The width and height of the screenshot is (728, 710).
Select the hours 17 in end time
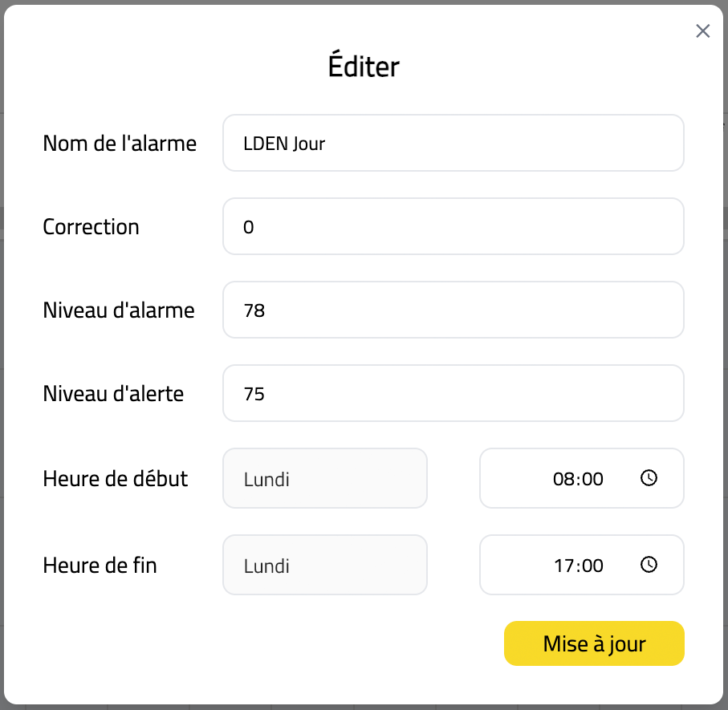563,566
